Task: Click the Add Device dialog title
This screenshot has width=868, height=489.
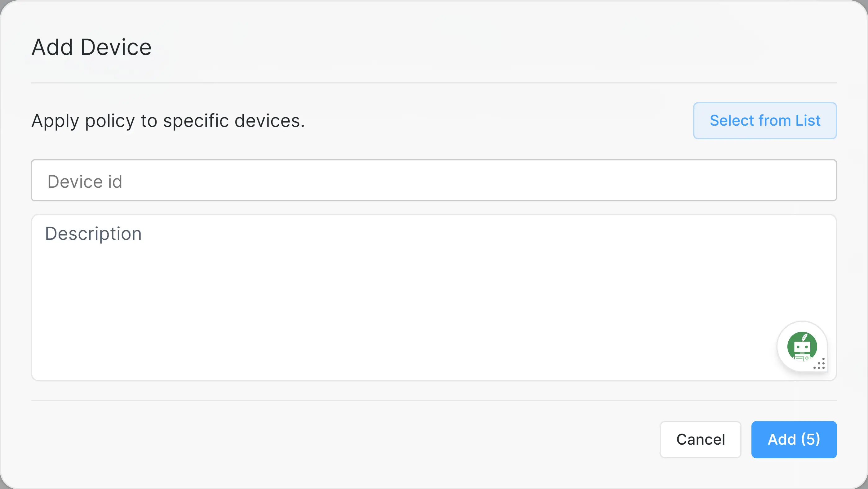Action: click(x=92, y=47)
